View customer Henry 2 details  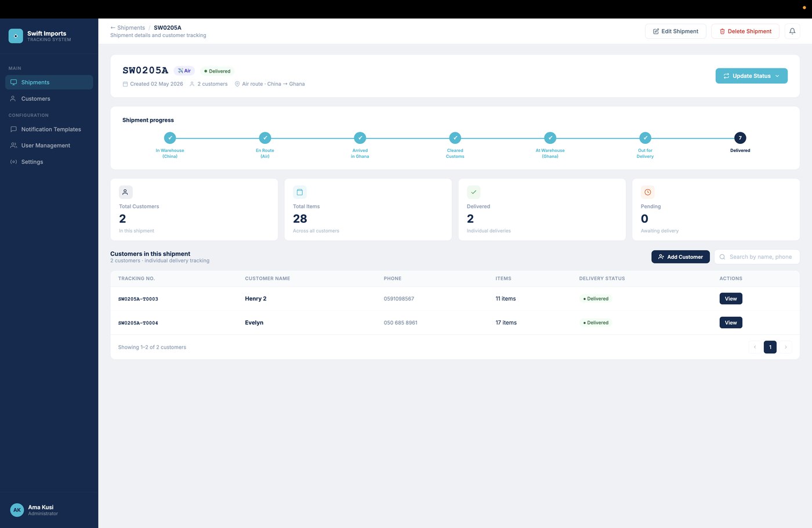[731, 299]
